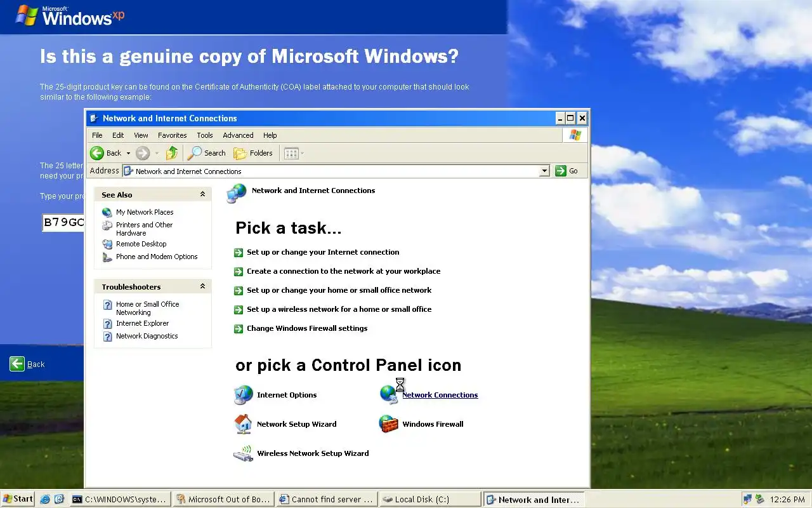Click Set up or change home office network
Image resolution: width=812 pixels, height=508 pixels.
tap(339, 290)
